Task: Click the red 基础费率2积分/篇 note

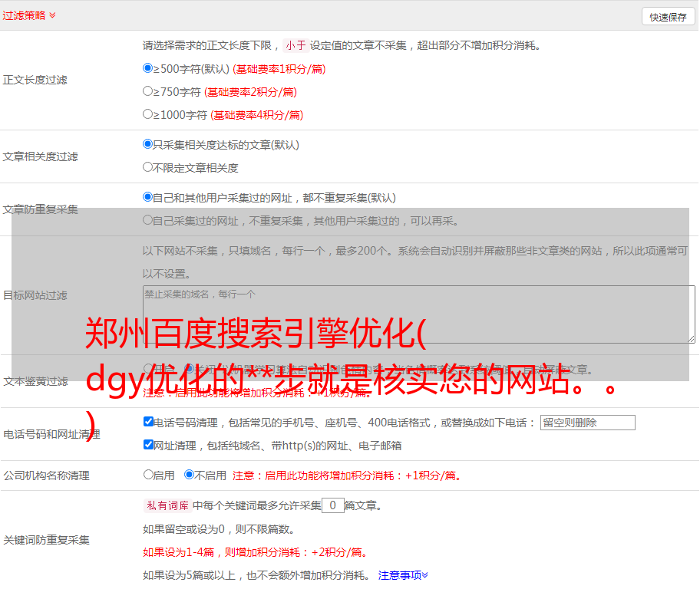Action: (x=250, y=92)
